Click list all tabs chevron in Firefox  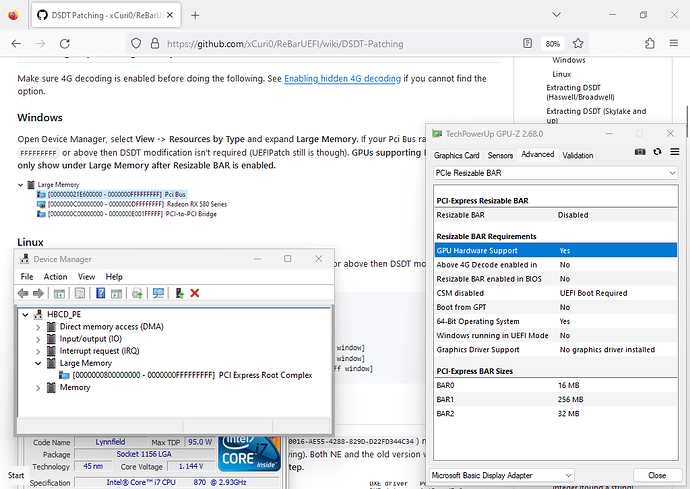(x=557, y=15)
